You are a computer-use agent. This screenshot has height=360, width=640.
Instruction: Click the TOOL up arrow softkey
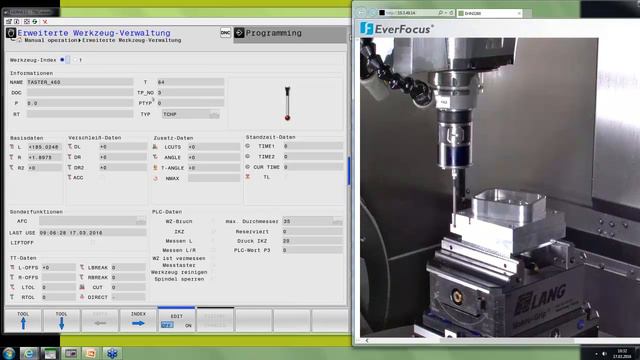pos(23,320)
